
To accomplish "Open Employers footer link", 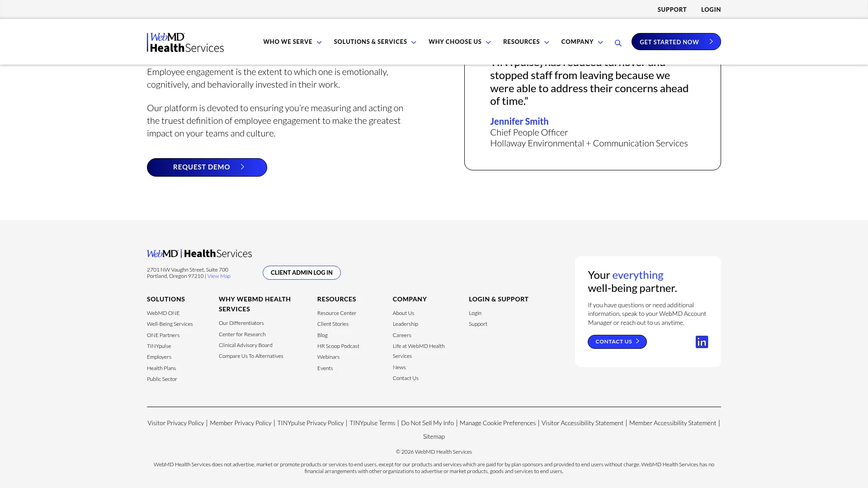I will point(159,357).
